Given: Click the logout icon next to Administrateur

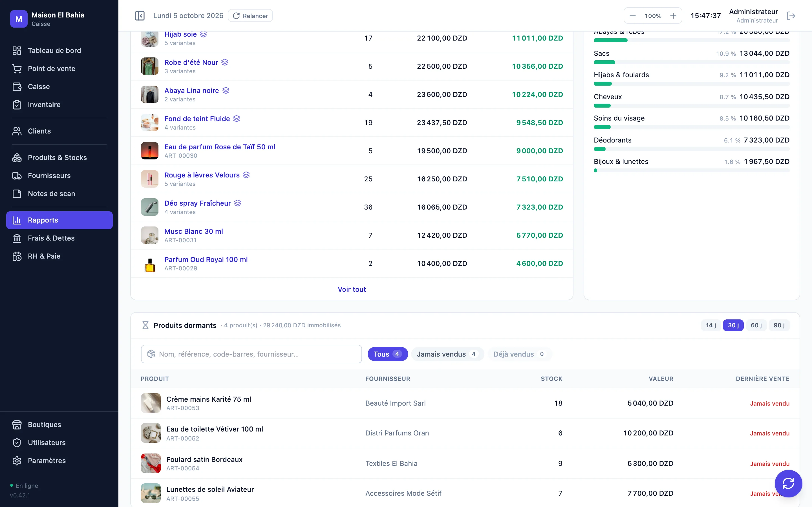Looking at the screenshot, I should pyautogui.click(x=791, y=16).
